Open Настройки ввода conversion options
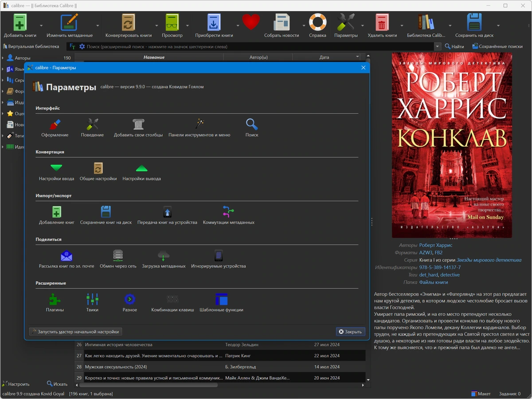This screenshot has height=399, width=532. coord(56,172)
